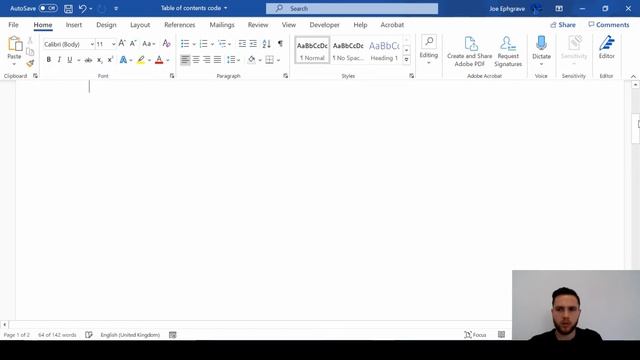Open the Comments pane
Screen dimensions: 640x360
coord(609,25)
